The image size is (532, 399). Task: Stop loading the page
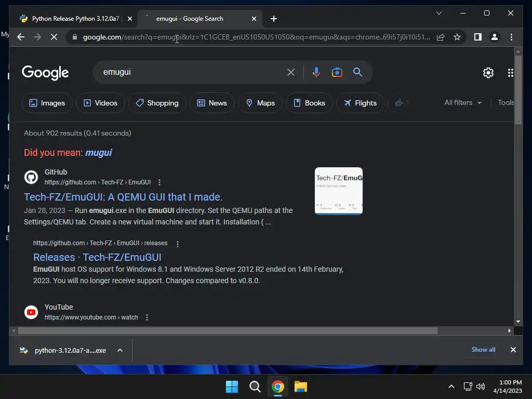(x=54, y=37)
